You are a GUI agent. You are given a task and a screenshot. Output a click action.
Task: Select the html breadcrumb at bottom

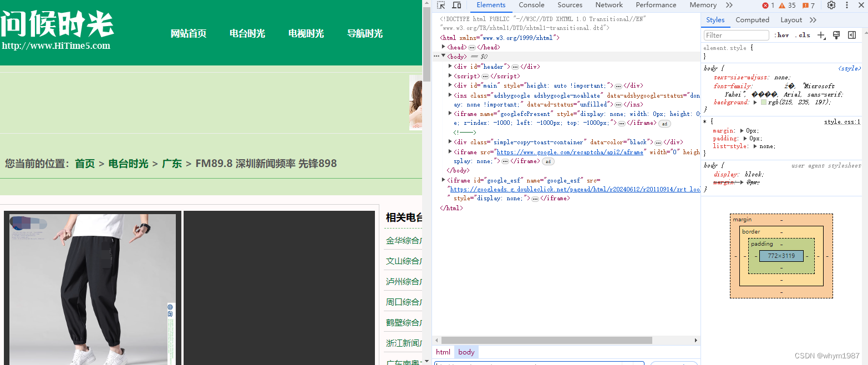pyautogui.click(x=443, y=352)
